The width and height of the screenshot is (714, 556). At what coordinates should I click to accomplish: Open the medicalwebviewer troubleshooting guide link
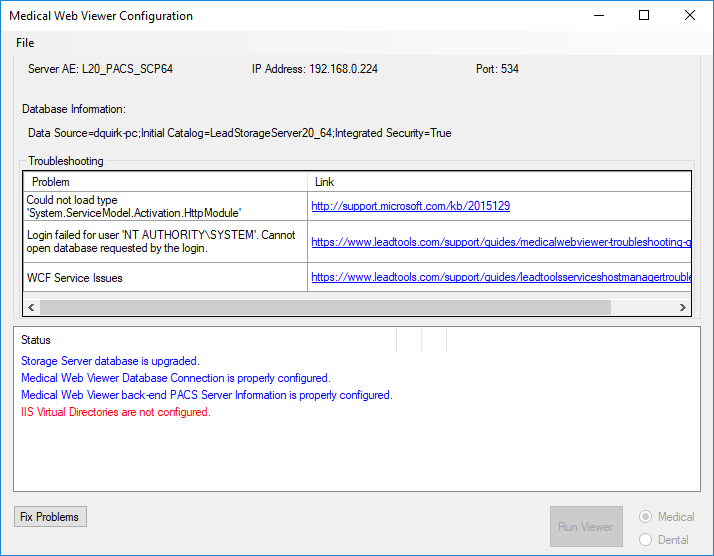[x=501, y=242]
